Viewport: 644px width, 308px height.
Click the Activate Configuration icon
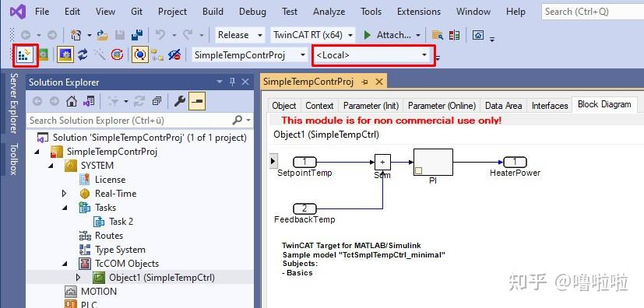click(25, 55)
